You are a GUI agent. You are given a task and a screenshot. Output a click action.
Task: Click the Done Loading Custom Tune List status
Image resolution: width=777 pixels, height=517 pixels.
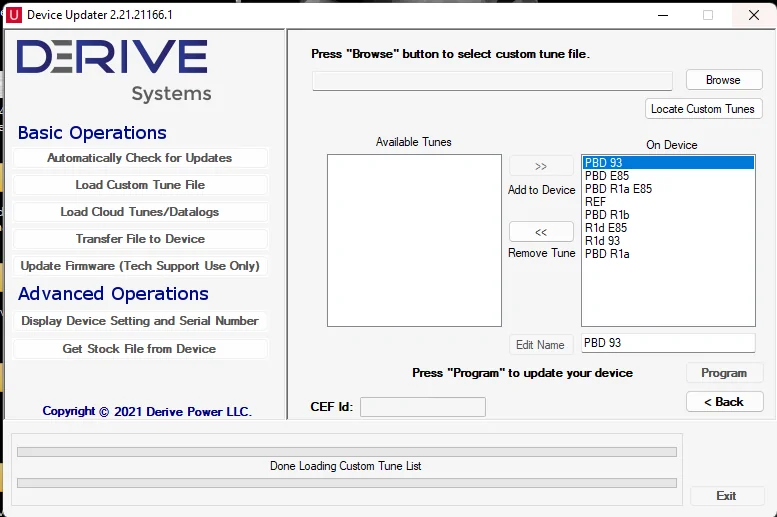[345, 466]
